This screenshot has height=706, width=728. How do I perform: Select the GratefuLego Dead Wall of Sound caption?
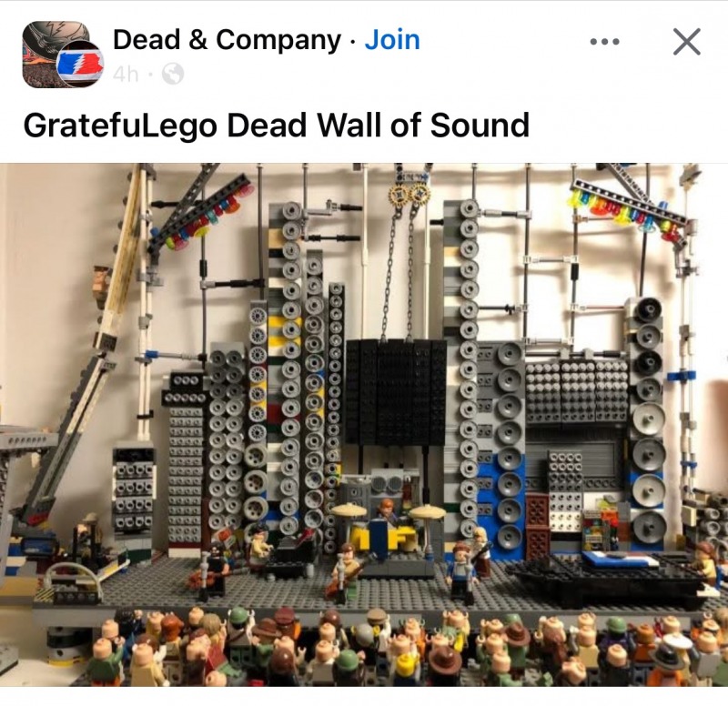tap(277, 126)
